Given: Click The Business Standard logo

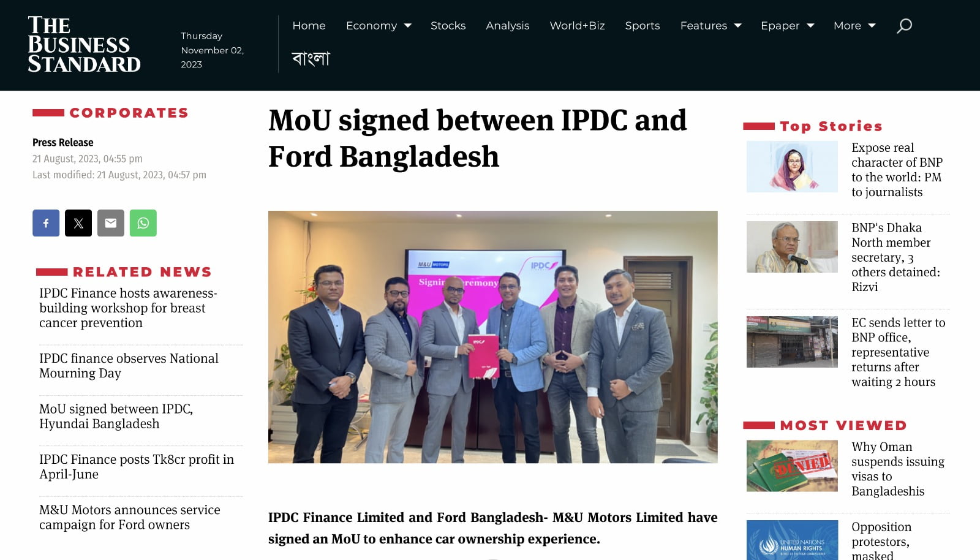Looking at the screenshot, I should point(84,45).
